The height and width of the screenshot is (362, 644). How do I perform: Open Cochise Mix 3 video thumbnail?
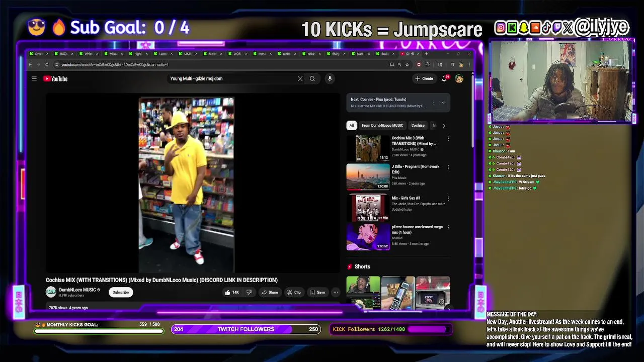coord(368,148)
